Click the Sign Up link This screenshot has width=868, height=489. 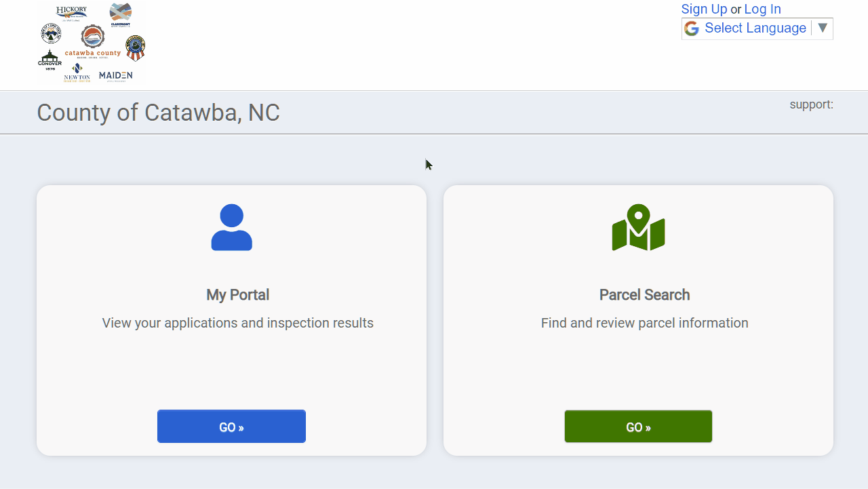point(705,9)
